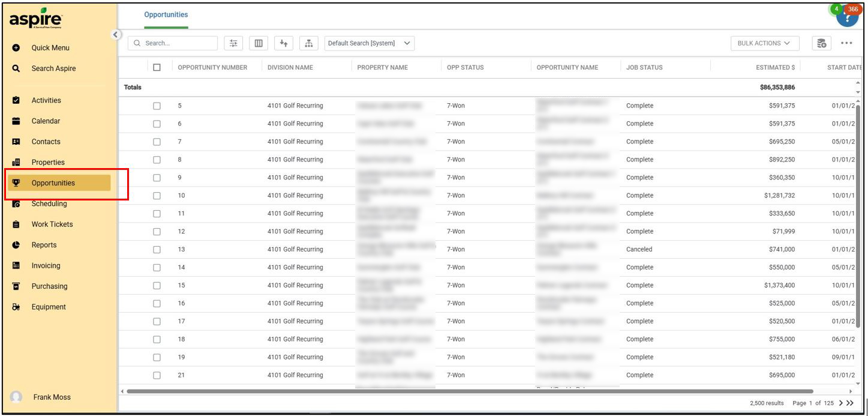Click the Search Aspire magnifier icon
Viewport: 868px width, 416px height.
click(16, 68)
